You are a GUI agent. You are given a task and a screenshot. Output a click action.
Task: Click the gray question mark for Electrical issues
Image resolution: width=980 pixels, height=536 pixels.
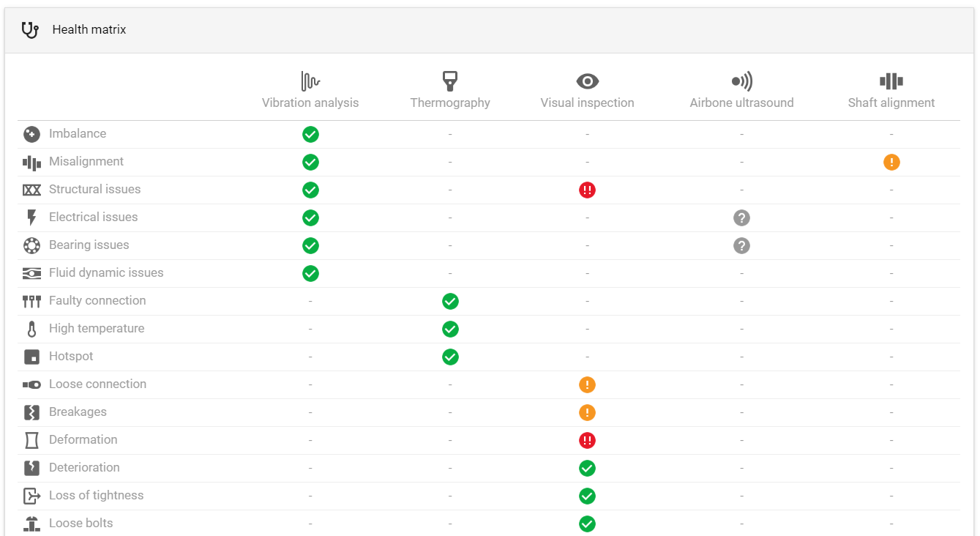741,217
